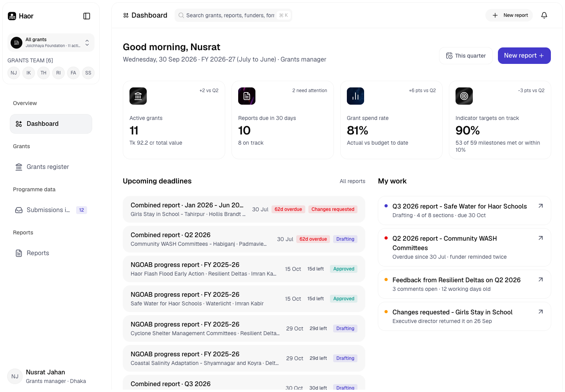Click the Reports document icon in sidebar

pos(19,253)
